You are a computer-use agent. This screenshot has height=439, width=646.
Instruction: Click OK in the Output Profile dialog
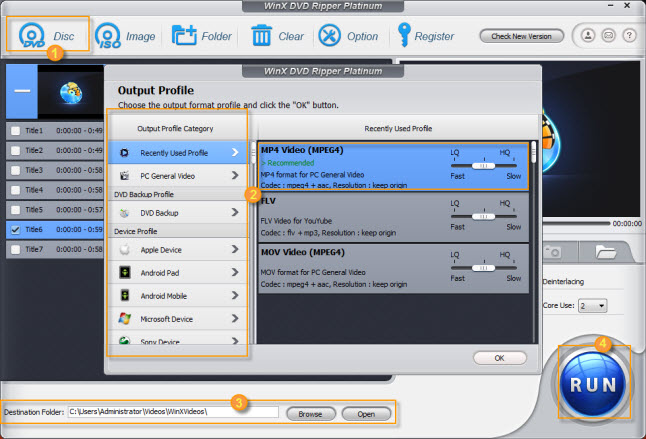click(499, 358)
